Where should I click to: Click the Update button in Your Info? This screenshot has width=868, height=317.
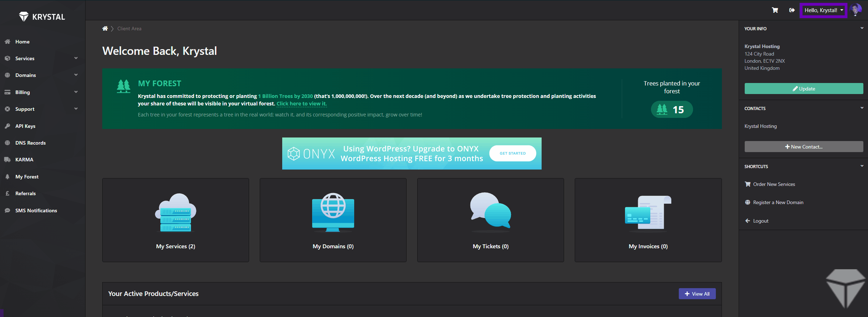[x=804, y=89]
